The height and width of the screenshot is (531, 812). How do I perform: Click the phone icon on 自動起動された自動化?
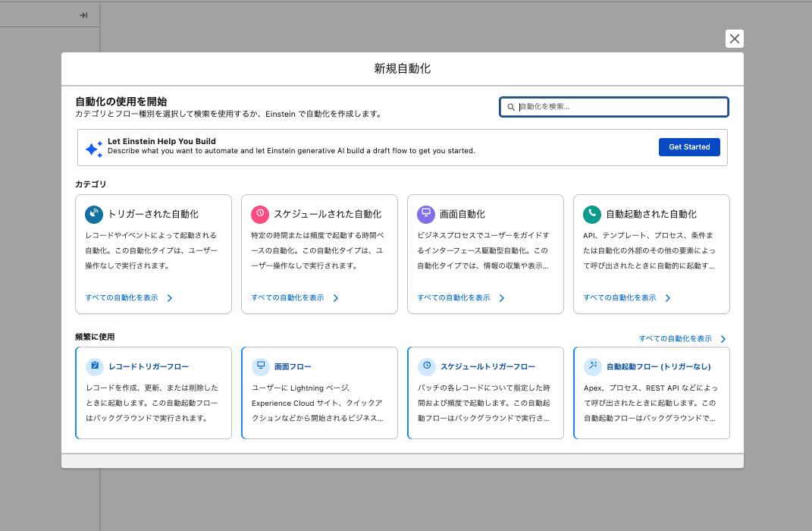591,214
